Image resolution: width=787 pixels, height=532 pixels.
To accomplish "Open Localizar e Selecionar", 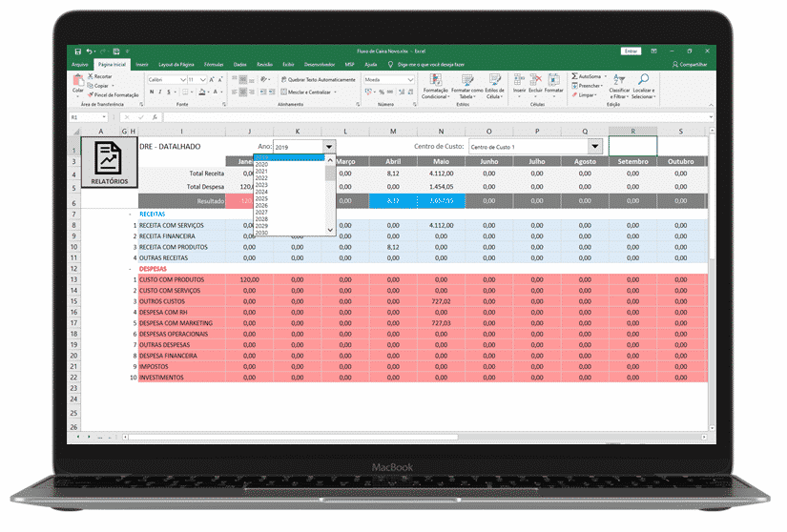I will pos(643,86).
